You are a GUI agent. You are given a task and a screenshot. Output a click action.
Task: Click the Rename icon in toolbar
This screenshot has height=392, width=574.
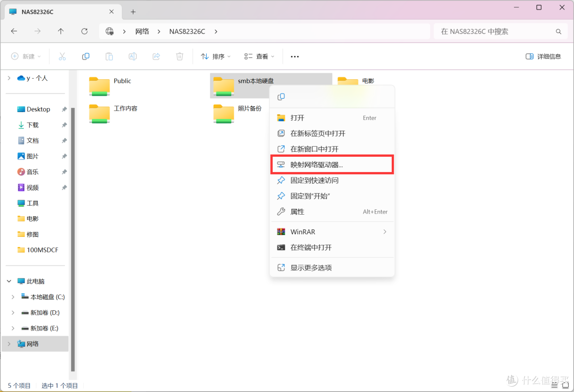click(132, 56)
